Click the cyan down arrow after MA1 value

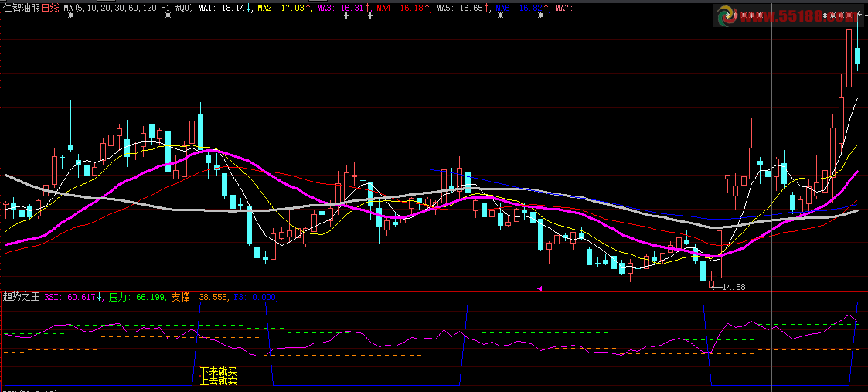[249, 8]
